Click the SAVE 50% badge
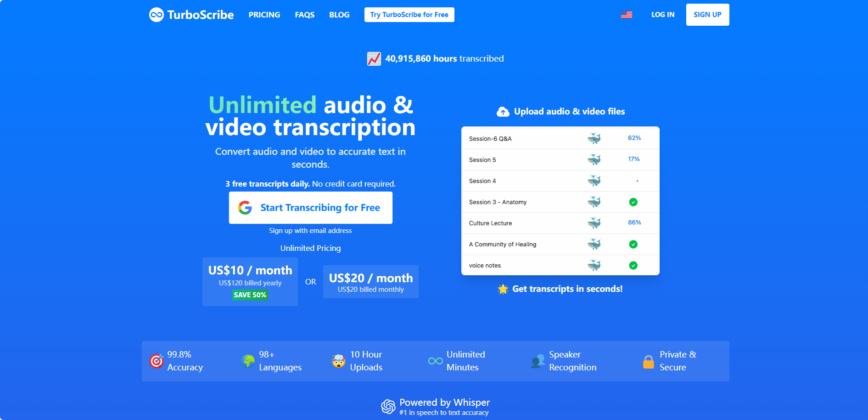This screenshot has width=868, height=420. 250,295
